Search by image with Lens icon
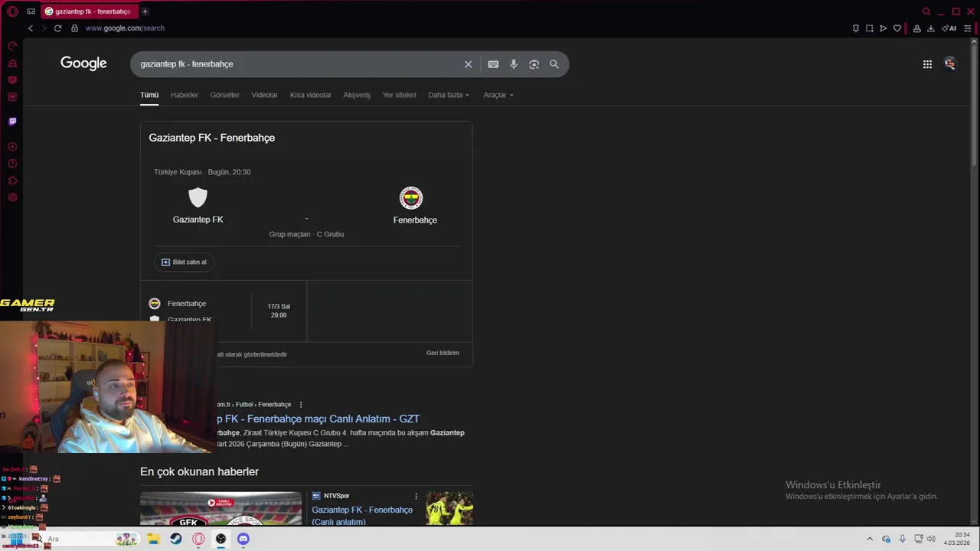This screenshot has width=980, height=551. point(534,64)
